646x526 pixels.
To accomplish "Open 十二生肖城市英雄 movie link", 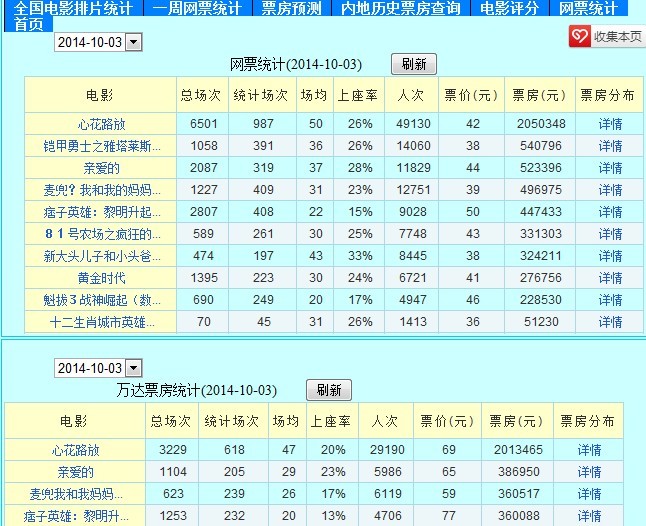I will (x=102, y=322).
